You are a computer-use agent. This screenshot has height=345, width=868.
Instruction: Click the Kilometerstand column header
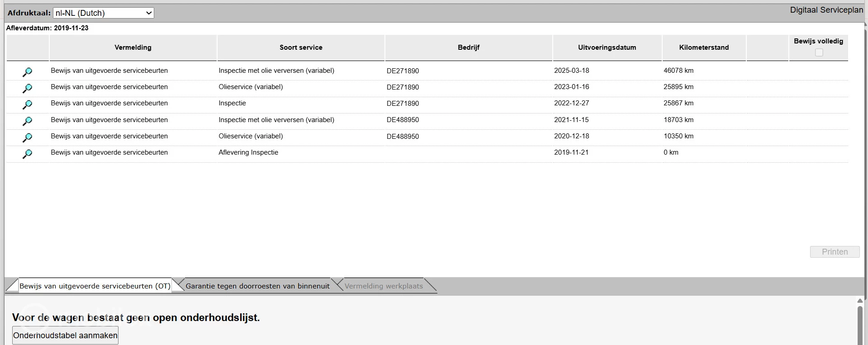[x=704, y=47]
